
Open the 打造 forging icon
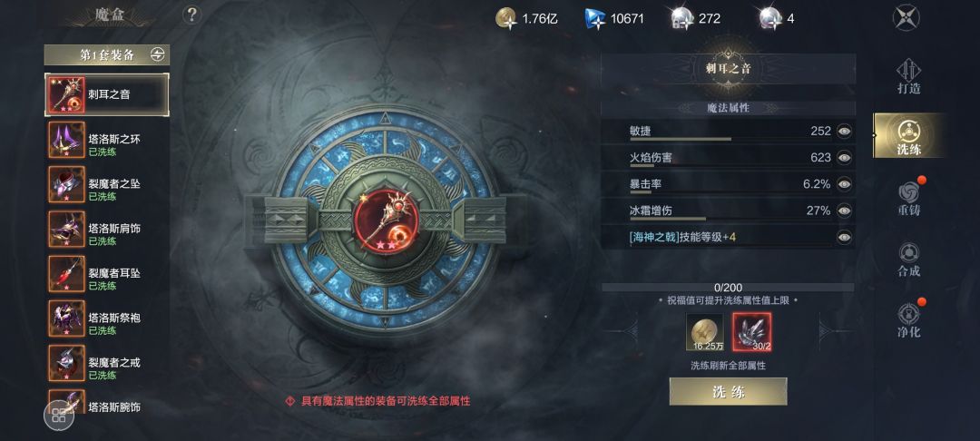point(908,76)
